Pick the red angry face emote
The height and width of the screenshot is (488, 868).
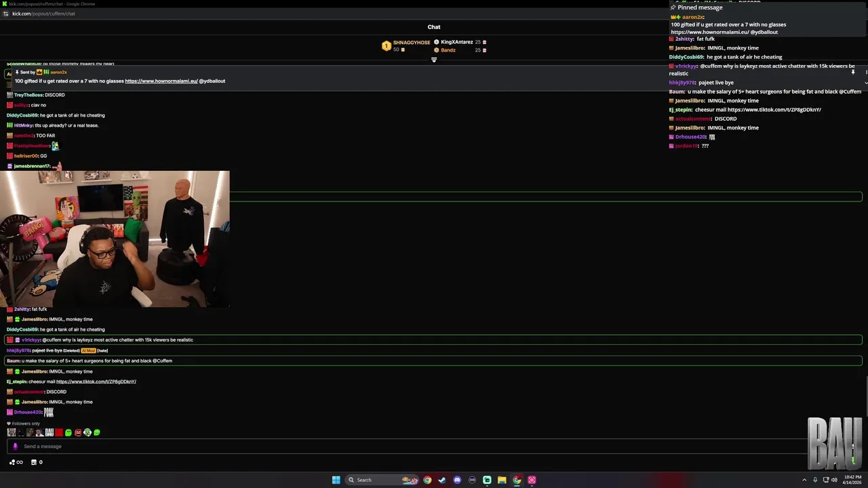point(78,432)
